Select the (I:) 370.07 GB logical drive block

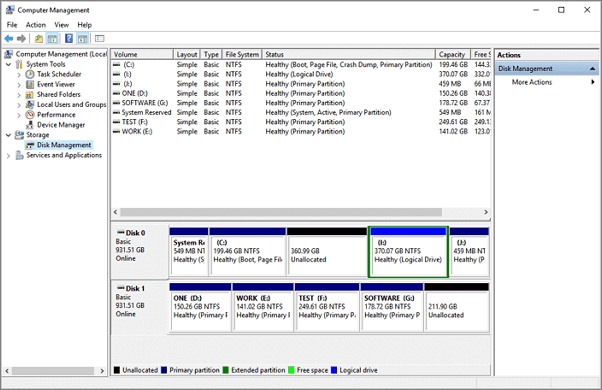tap(408, 252)
